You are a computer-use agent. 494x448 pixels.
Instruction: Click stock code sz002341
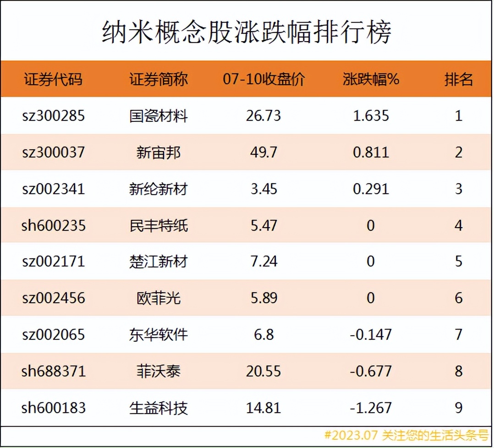pyautogui.click(x=53, y=189)
